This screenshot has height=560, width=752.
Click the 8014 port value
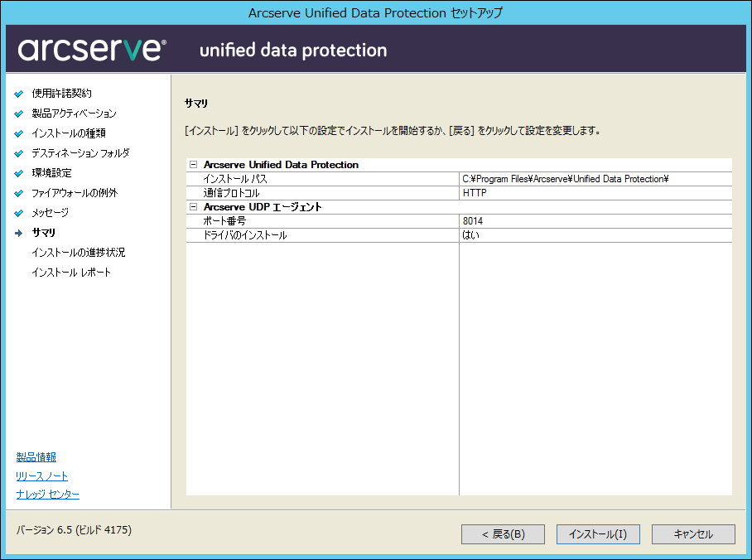click(473, 221)
